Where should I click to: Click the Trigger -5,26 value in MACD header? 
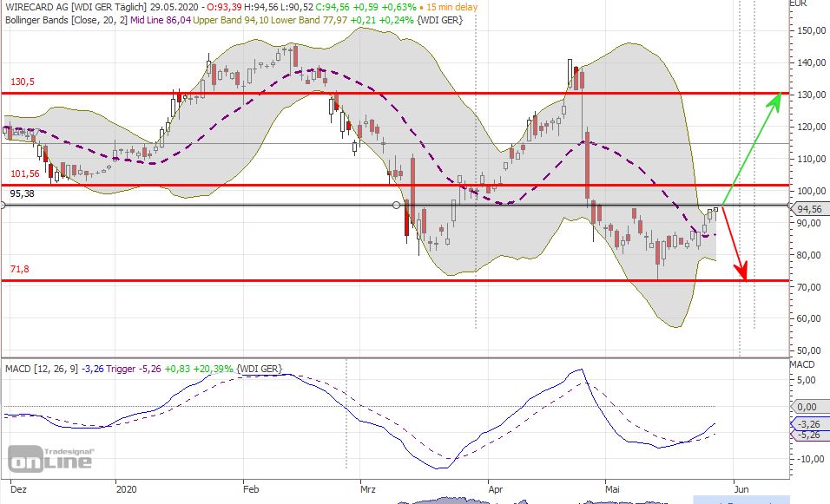click(134, 369)
